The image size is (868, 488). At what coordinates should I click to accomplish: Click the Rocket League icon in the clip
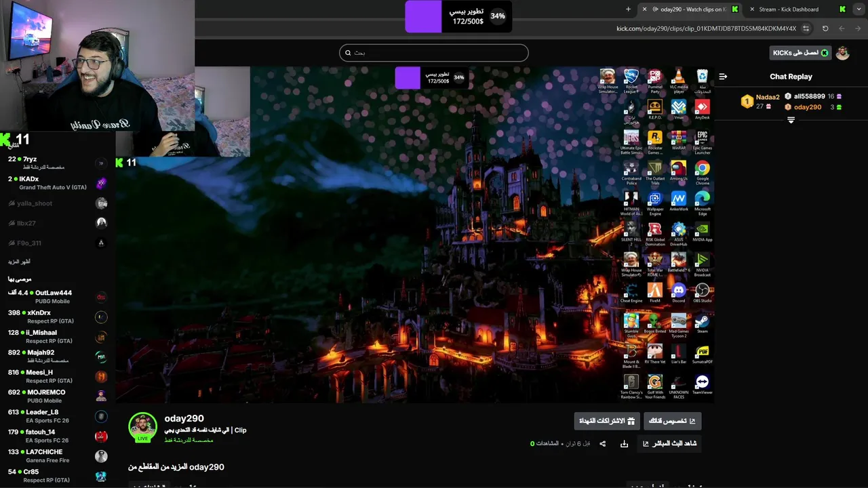631,81
